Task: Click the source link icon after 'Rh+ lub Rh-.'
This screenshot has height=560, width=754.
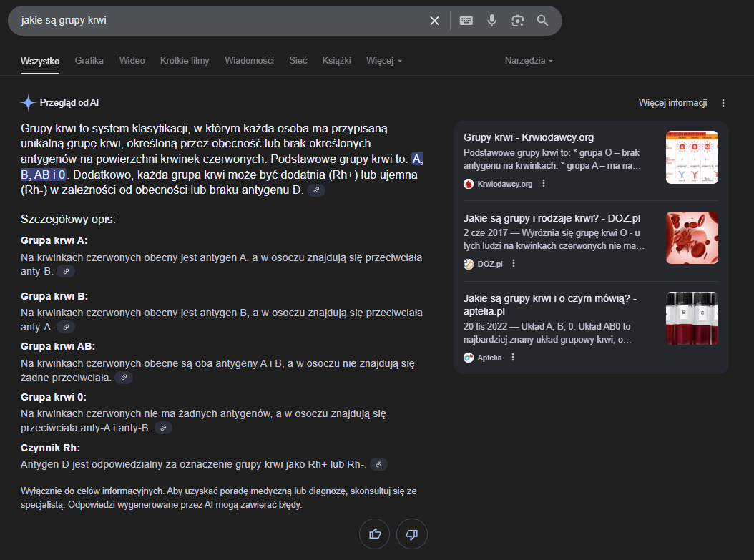Action: (378, 464)
